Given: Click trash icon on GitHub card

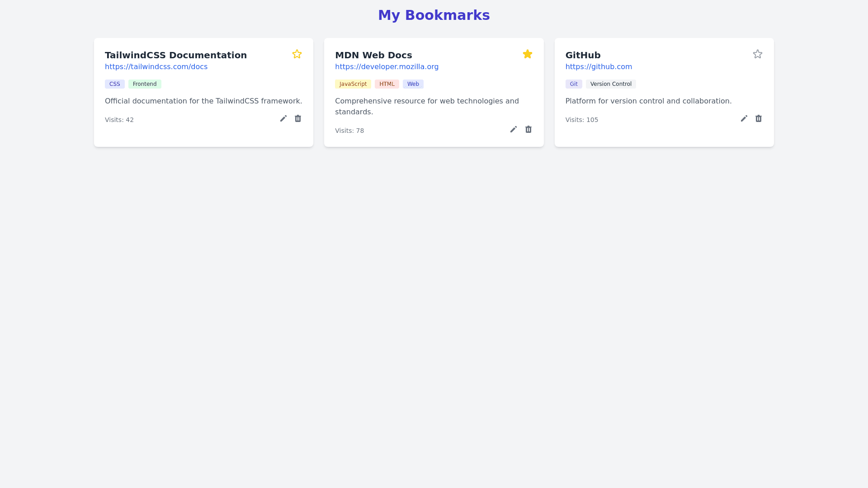Looking at the screenshot, I should [759, 118].
